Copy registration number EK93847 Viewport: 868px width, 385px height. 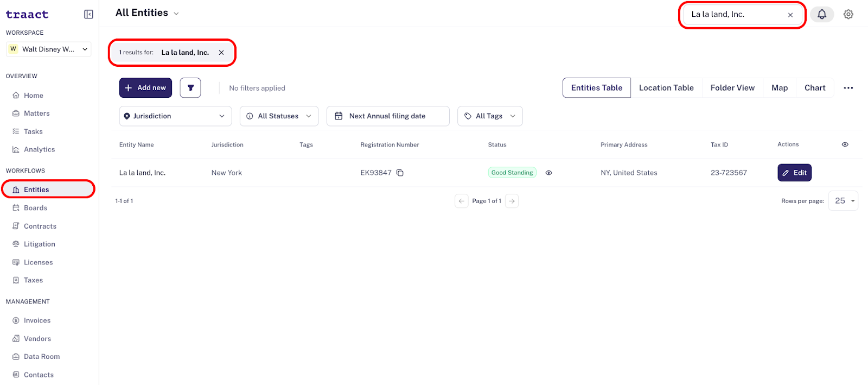(x=400, y=173)
